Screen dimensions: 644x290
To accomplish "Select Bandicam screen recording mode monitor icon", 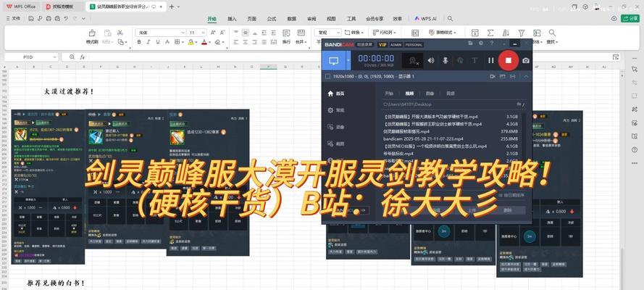I will (334, 61).
